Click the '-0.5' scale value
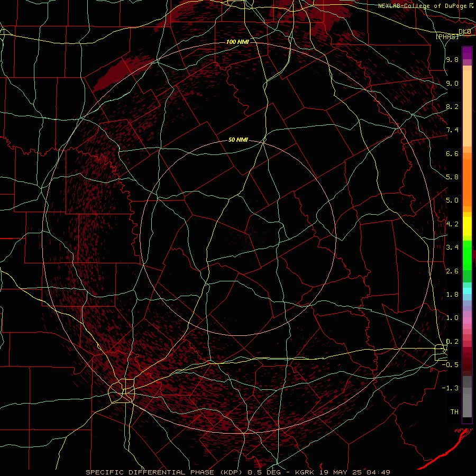Screen dimensions: 476x476 click(x=450, y=365)
